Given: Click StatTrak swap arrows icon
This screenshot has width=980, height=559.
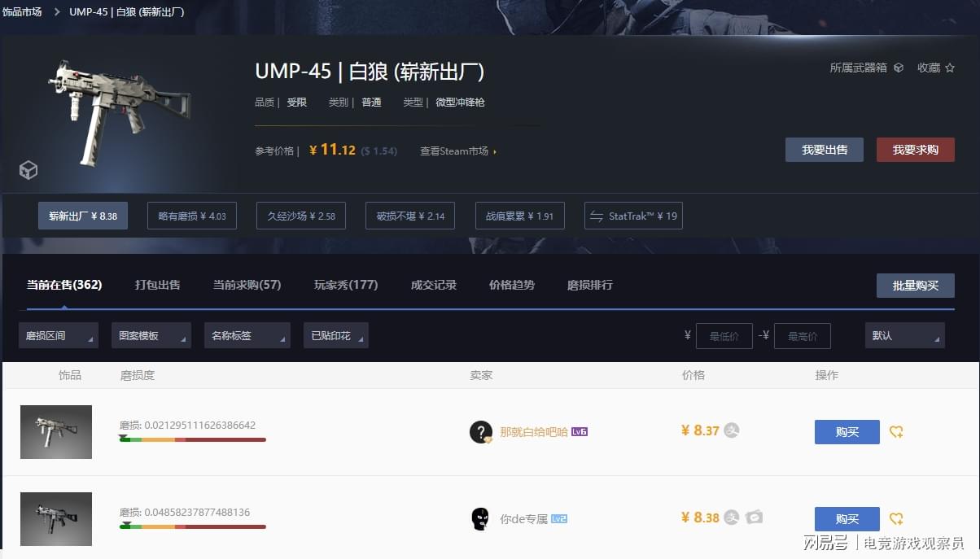Looking at the screenshot, I should point(597,216).
